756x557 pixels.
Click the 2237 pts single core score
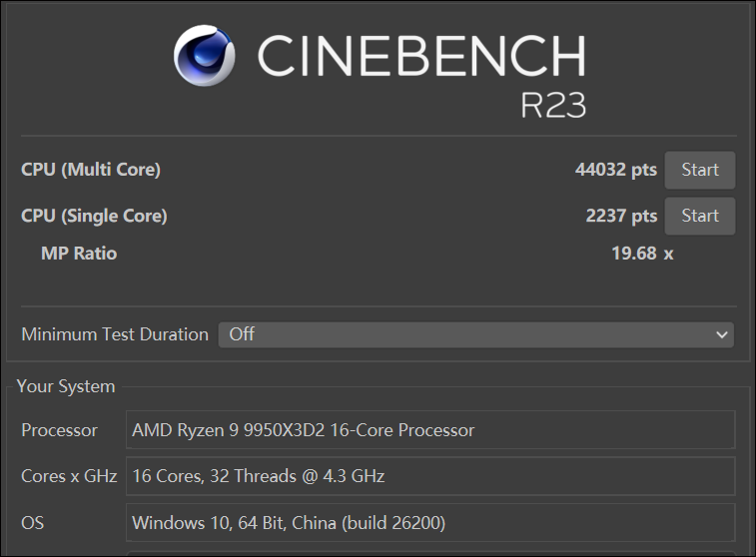click(621, 216)
